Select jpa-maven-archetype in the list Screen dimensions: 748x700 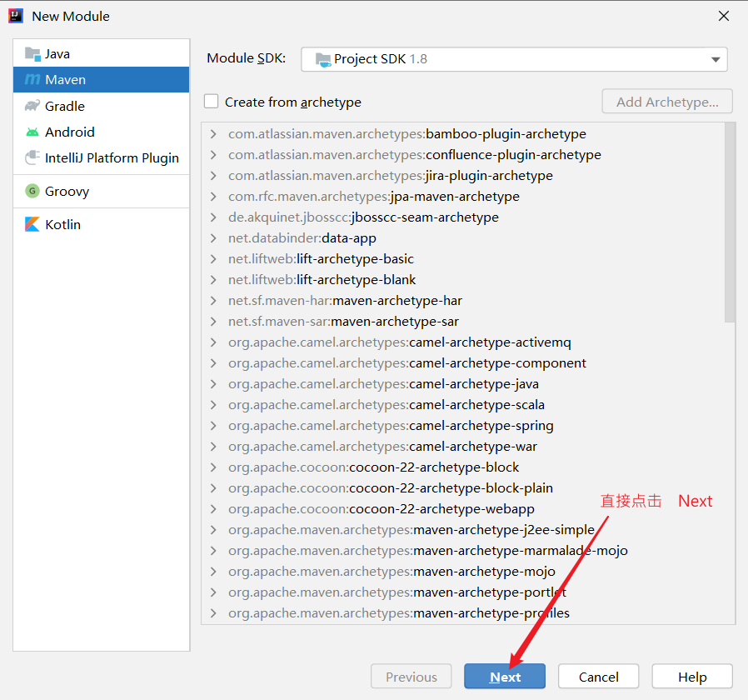pos(373,197)
